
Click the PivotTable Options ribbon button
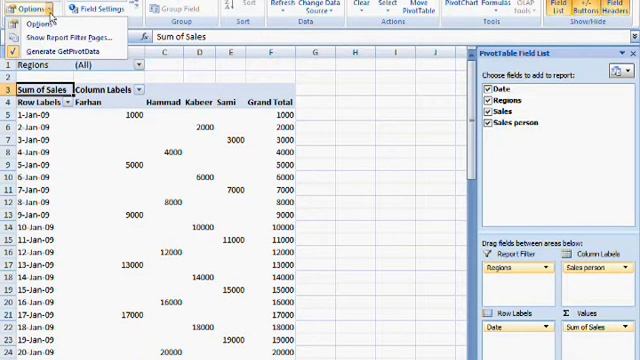pos(26,9)
